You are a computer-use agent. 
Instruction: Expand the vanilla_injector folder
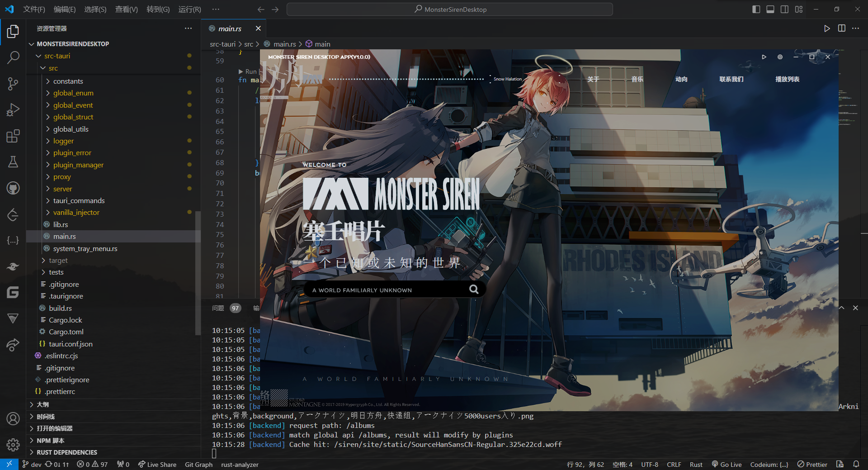click(x=76, y=213)
